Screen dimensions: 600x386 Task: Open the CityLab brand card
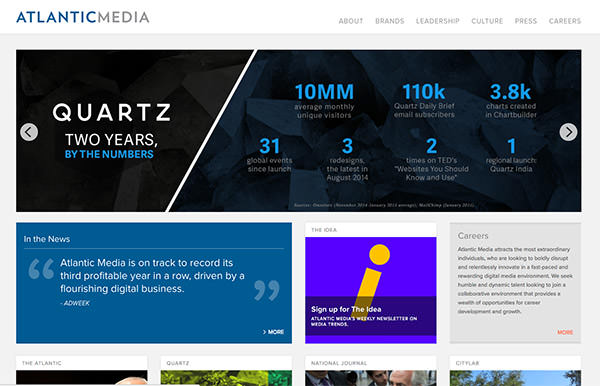click(515, 371)
